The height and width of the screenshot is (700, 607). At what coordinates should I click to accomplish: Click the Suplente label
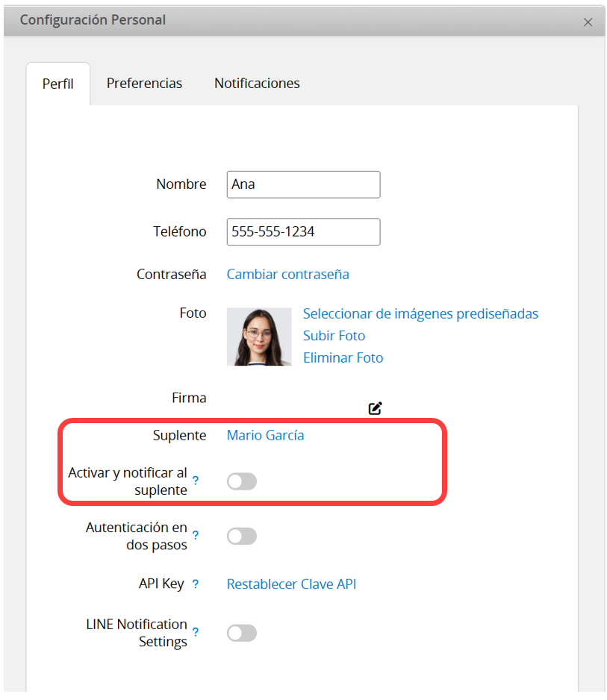(179, 435)
